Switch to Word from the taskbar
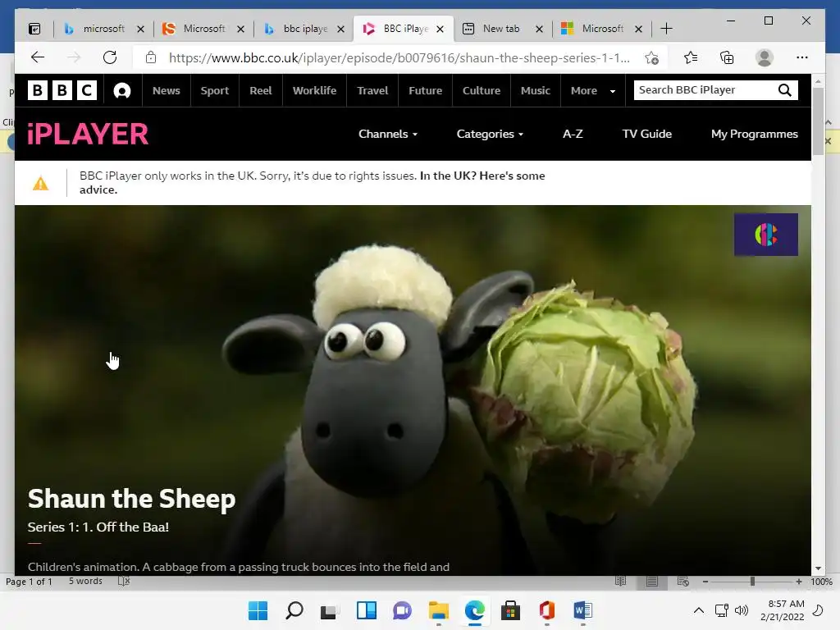 (583, 610)
